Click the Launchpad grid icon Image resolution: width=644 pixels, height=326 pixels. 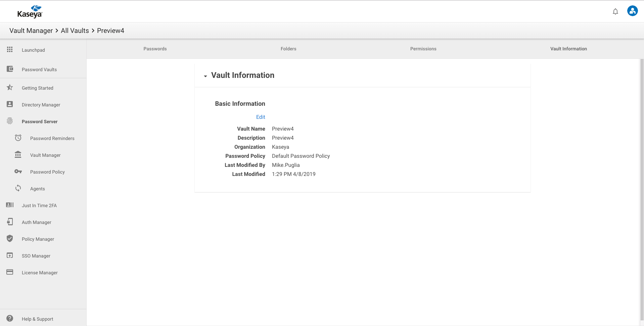(10, 50)
